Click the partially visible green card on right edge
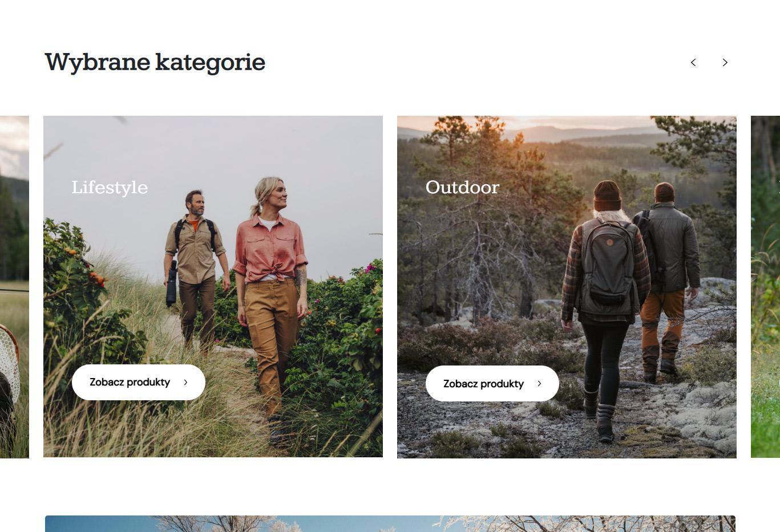780x532 pixels. [x=765, y=287]
